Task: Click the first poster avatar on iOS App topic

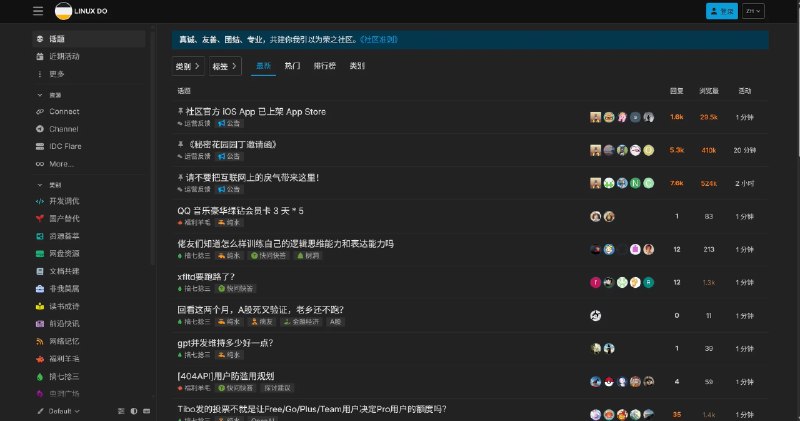Action: [x=595, y=117]
